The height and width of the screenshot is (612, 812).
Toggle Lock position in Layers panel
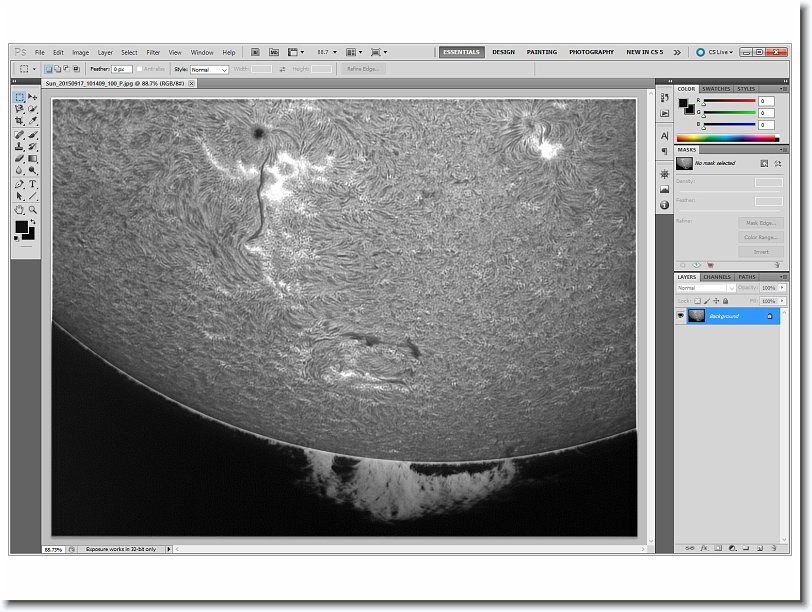[716, 301]
